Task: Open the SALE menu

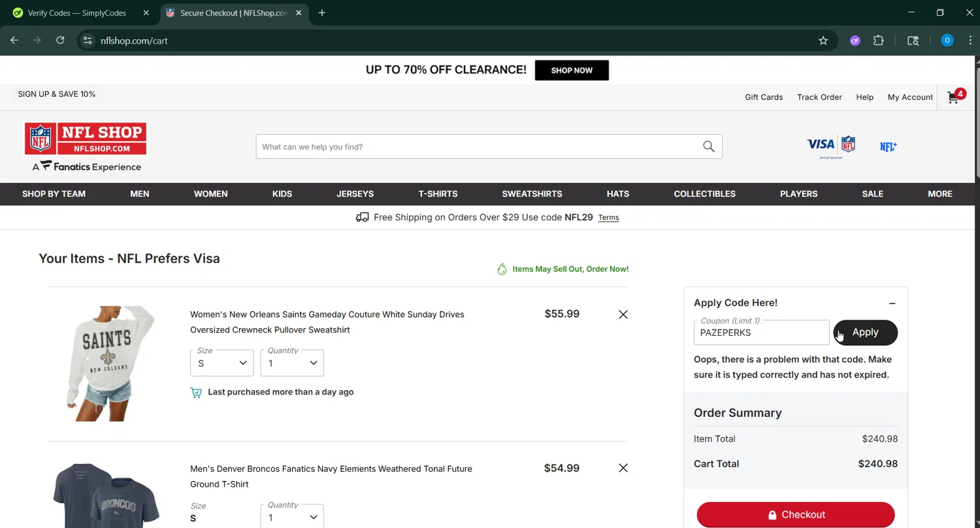Action: [x=872, y=193]
